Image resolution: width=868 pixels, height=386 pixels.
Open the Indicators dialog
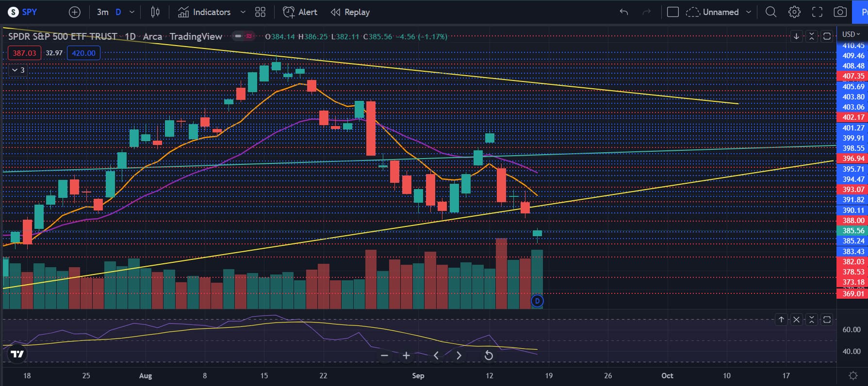point(204,12)
